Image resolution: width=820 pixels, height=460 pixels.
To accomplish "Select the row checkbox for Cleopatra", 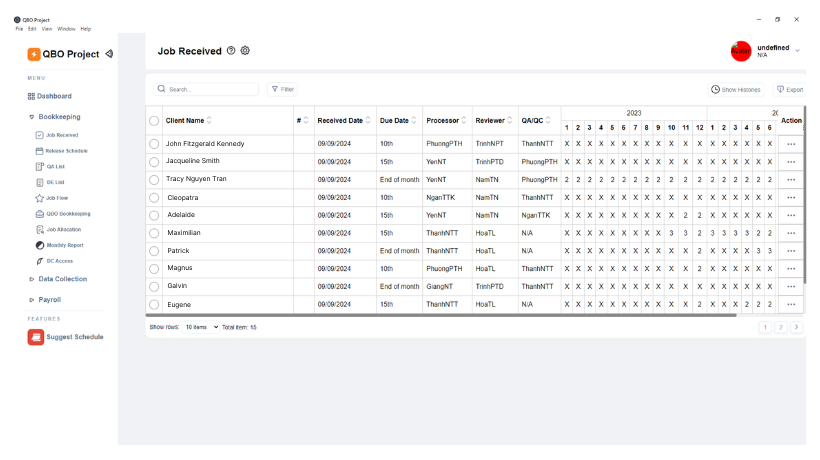I will [x=154, y=197].
